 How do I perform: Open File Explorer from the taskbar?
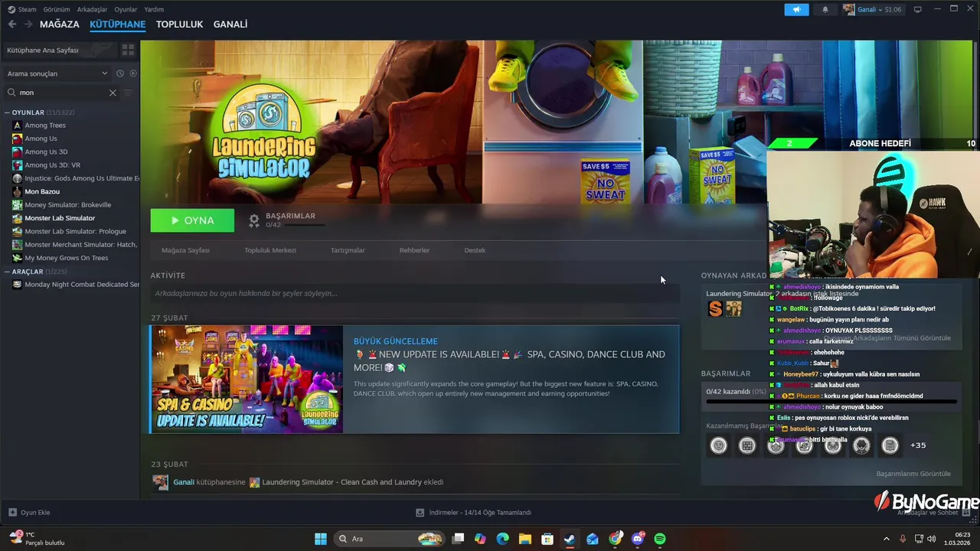(x=525, y=539)
